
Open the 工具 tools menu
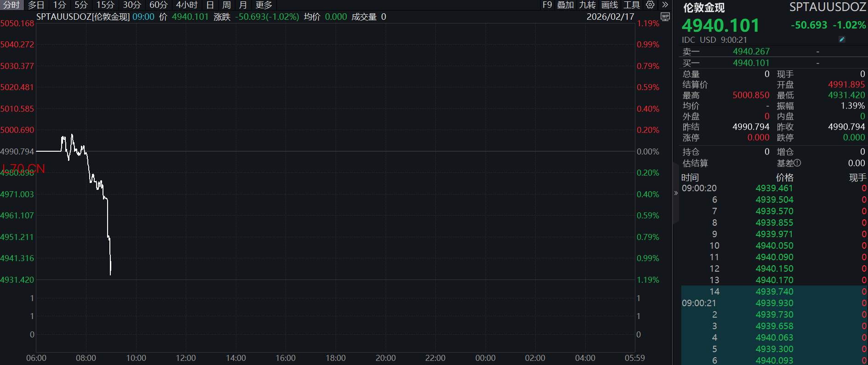pyautogui.click(x=632, y=5)
